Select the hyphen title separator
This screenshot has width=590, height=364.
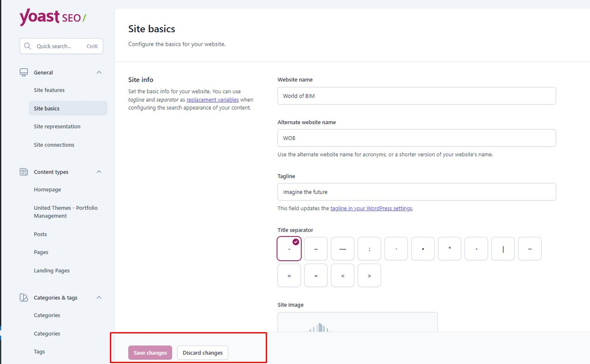(x=289, y=249)
